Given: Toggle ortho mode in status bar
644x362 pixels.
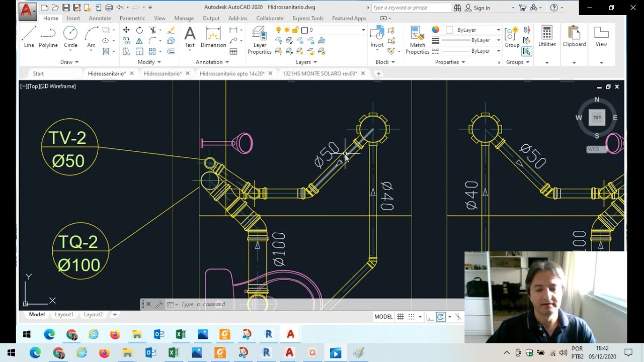Looking at the screenshot, I should click(x=429, y=317).
